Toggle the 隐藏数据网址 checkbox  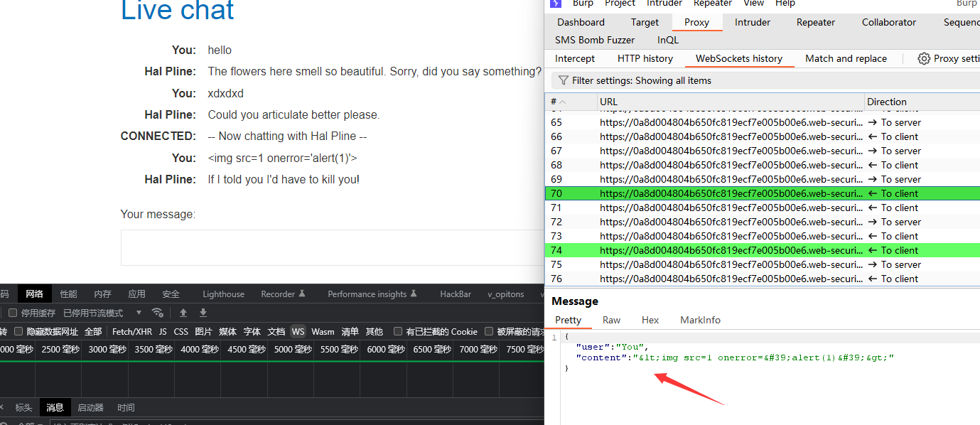(x=19, y=331)
